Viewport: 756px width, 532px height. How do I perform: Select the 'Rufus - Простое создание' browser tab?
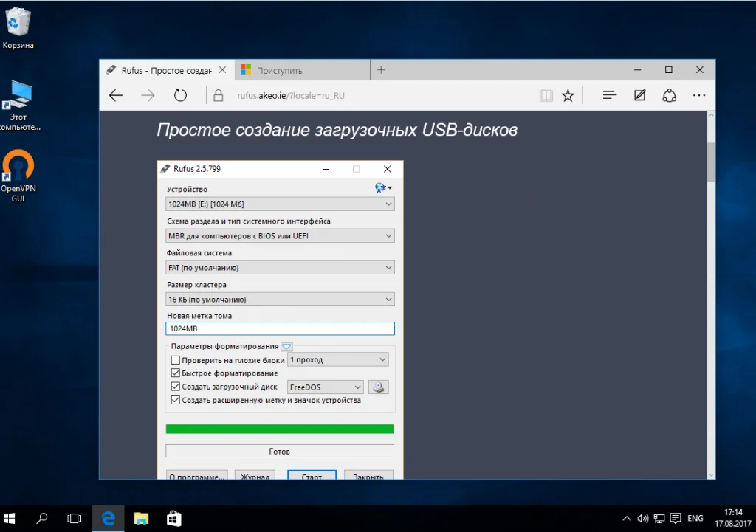pyautogui.click(x=166, y=70)
